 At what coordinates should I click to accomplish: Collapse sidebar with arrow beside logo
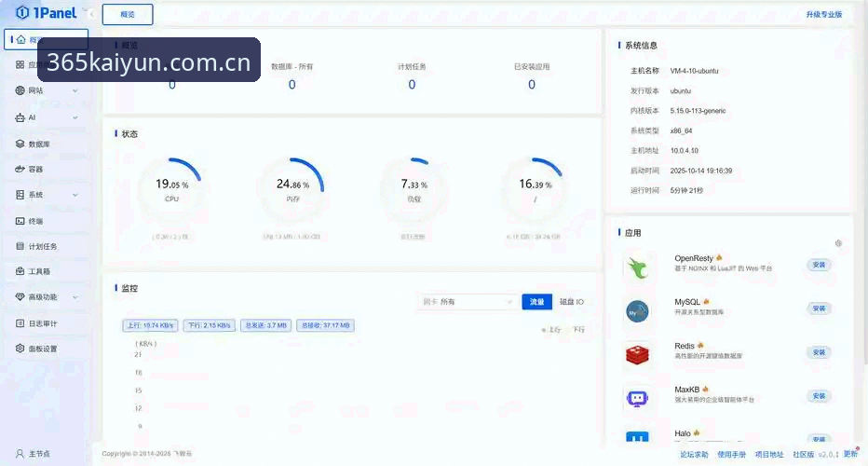pyautogui.click(x=90, y=14)
